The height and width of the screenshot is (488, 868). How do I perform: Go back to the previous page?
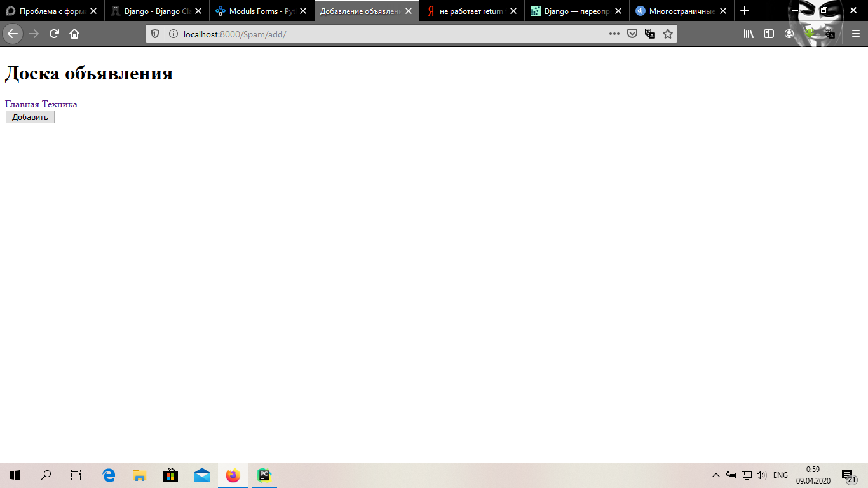13,34
